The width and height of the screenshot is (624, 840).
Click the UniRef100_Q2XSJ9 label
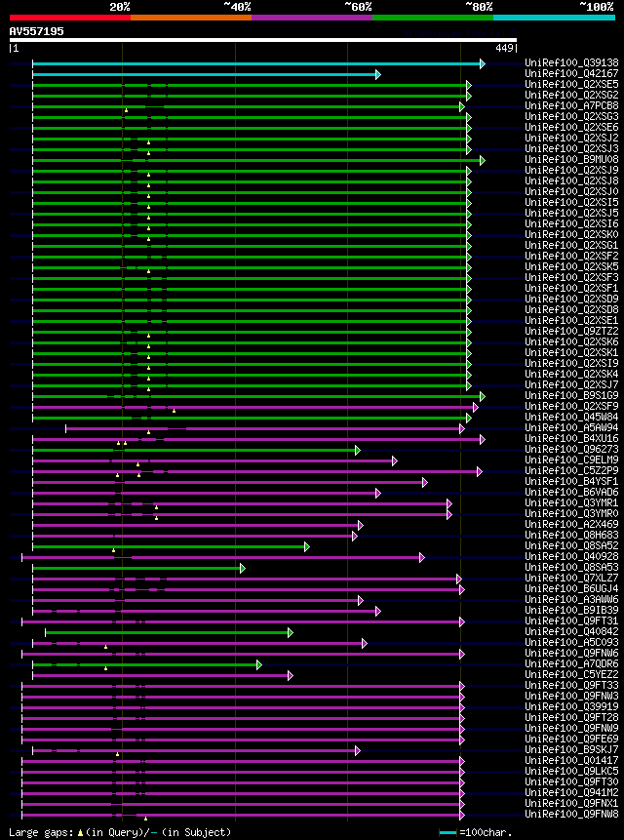pyautogui.click(x=571, y=171)
